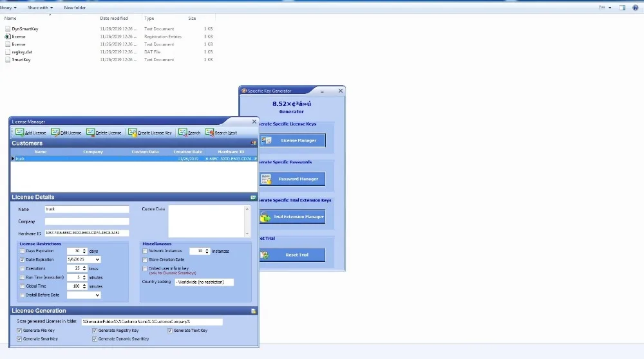Click the Global Time minutes stepper

point(84,286)
